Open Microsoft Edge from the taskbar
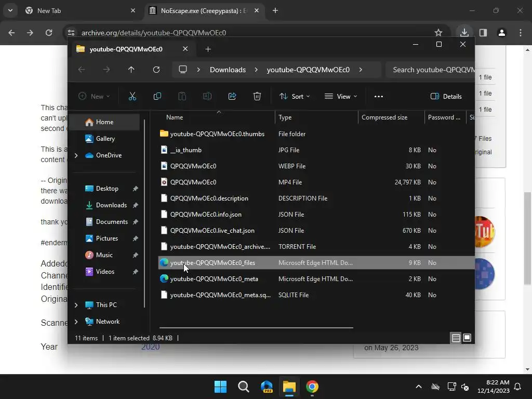Viewport: 532px width, 399px height. [267, 387]
